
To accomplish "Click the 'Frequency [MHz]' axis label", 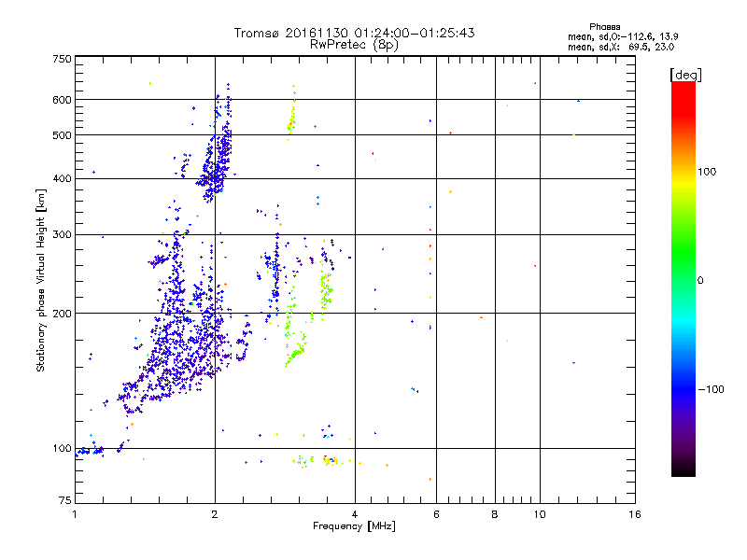I will pos(354,526).
